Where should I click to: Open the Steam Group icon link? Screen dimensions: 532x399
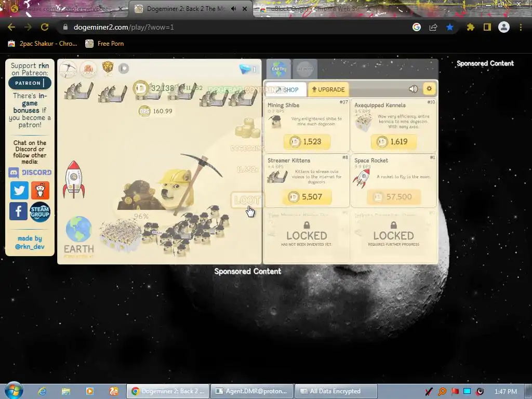pyautogui.click(x=40, y=212)
